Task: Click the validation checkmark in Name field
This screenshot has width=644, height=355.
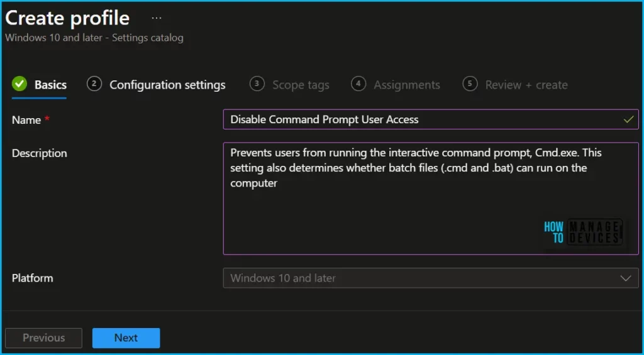Action: pos(628,119)
